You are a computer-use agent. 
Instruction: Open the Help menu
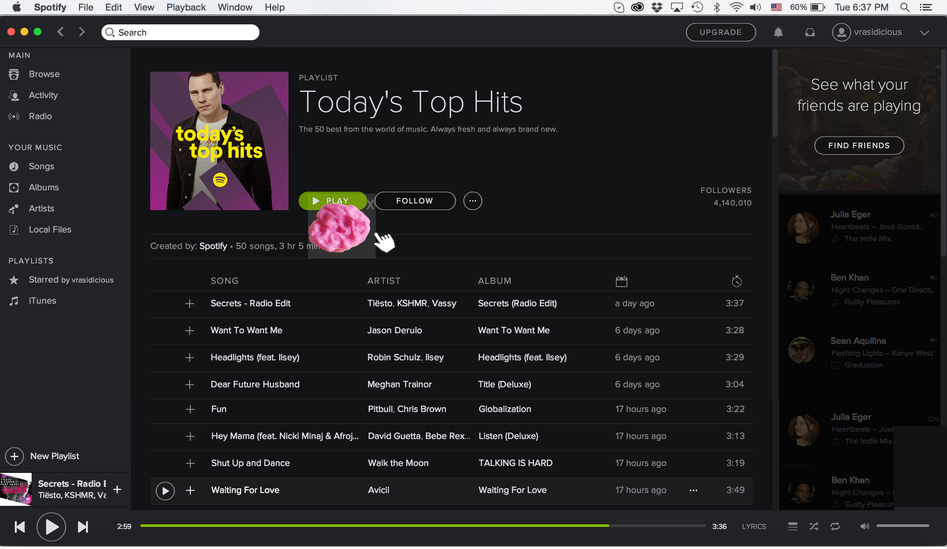[274, 7]
